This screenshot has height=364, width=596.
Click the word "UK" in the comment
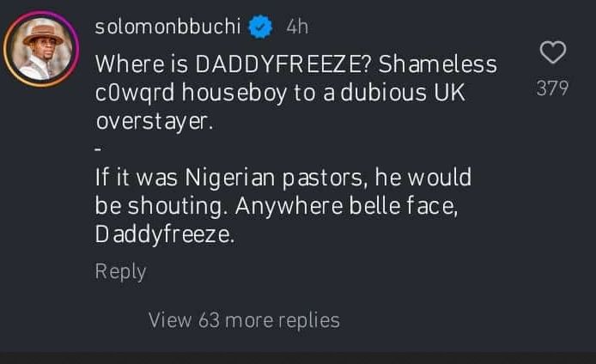click(448, 93)
